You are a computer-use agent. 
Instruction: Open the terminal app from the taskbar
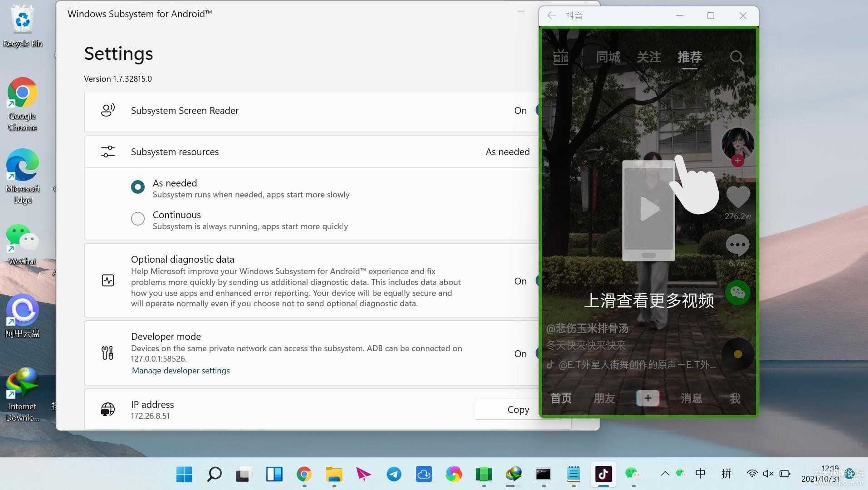click(x=543, y=474)
